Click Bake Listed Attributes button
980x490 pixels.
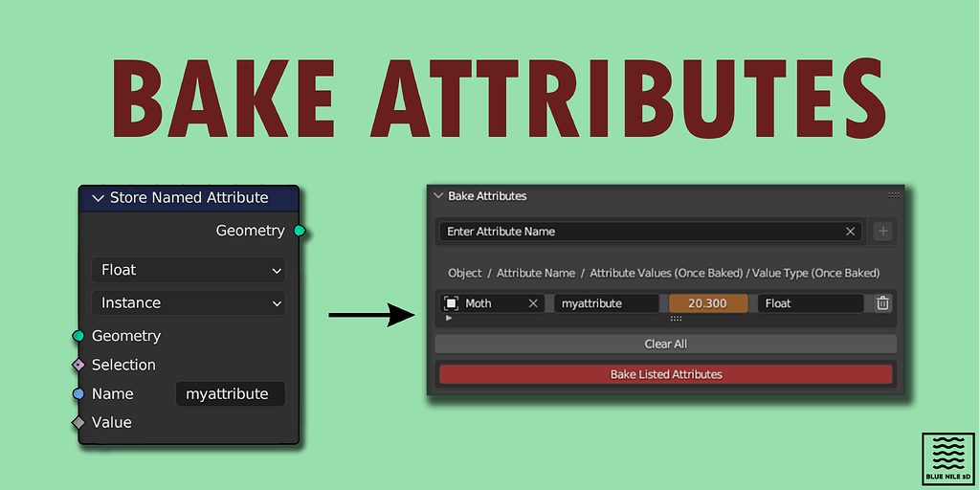(x=666, y=374)
